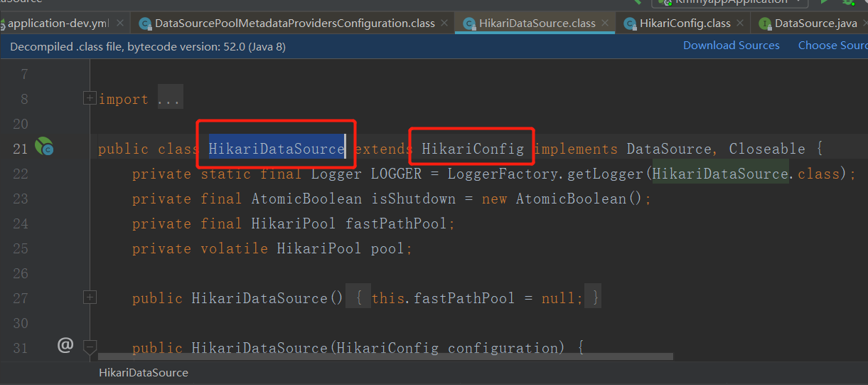Select the HikariDataSource.class editor tab
The image size is (868, 385).
point(537,23)
